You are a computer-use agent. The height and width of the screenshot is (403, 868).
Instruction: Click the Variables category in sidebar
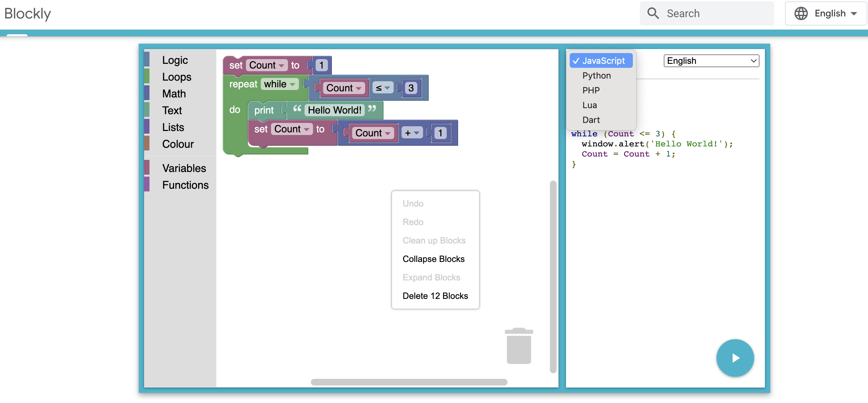185,168
